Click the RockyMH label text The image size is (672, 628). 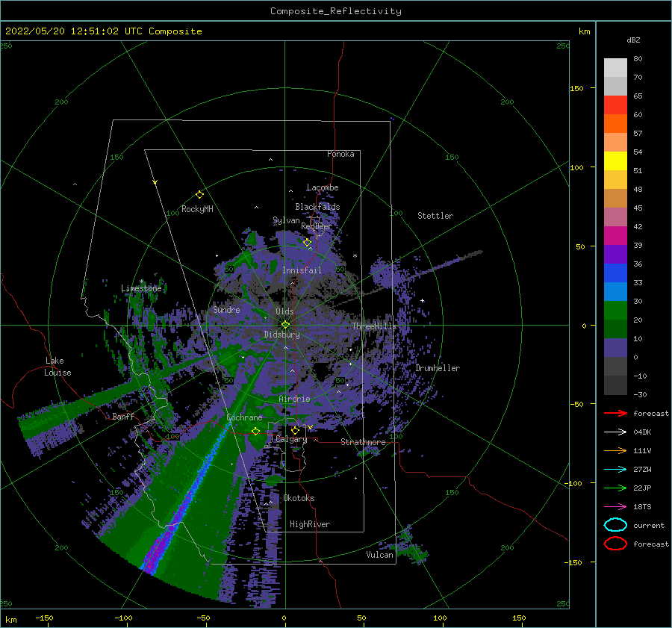[x=197, y=209]
